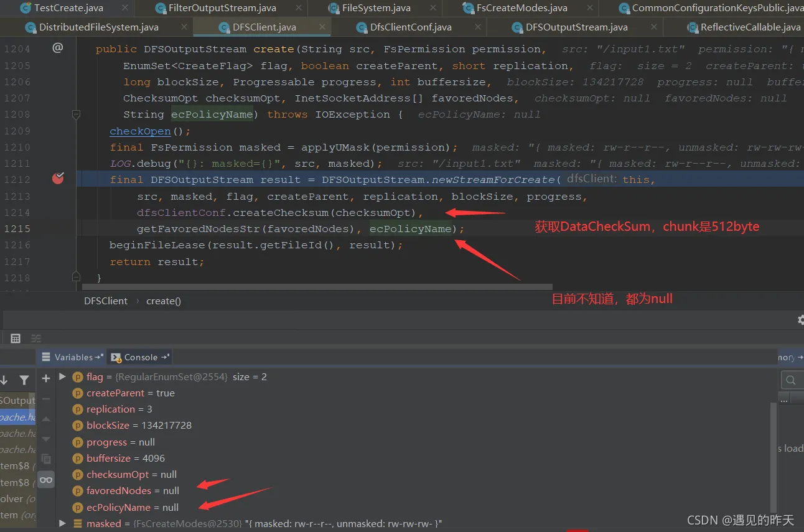Image resolution: width=804 pixels, height=532 pixels.
Task: Click the Variables panel vertical scrollbar
Action: pos(774,458)
